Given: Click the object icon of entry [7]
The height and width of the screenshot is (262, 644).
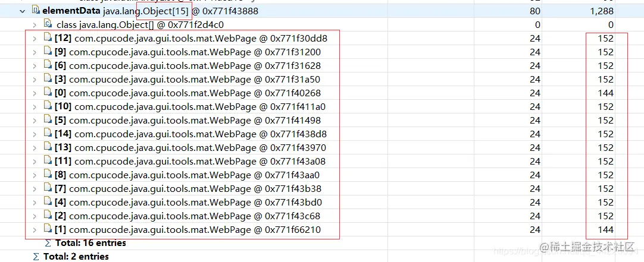Looking at the screenshot, I should (48, 188).
